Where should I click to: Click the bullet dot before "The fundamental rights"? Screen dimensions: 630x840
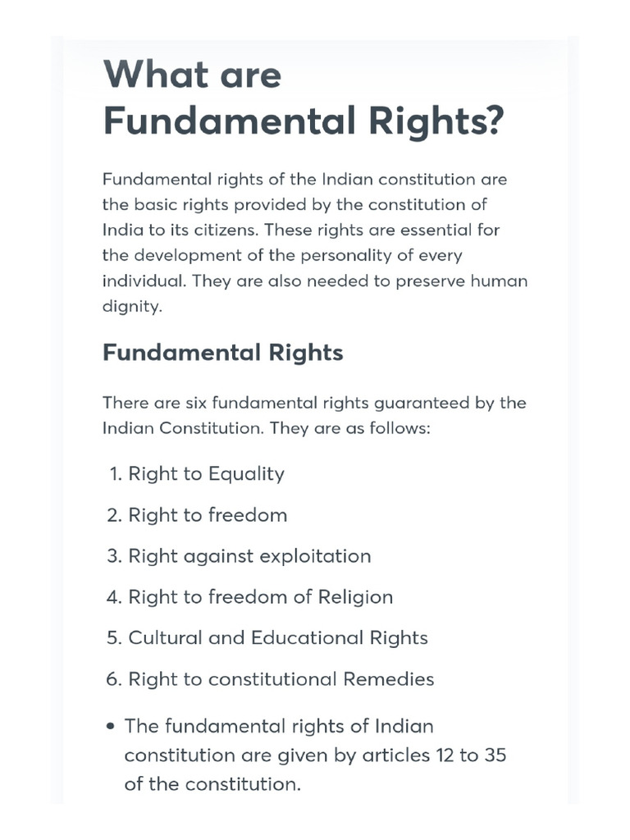[x=111, y=727]
